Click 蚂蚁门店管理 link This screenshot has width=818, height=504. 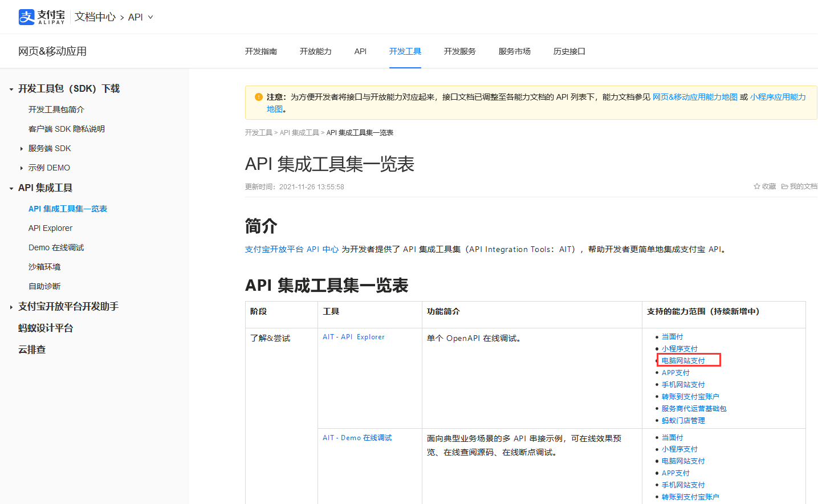(683, 421)
